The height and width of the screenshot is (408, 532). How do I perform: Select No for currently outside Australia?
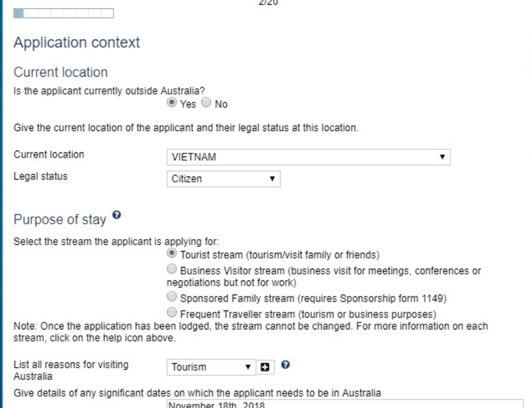click(x=206, y=103)
